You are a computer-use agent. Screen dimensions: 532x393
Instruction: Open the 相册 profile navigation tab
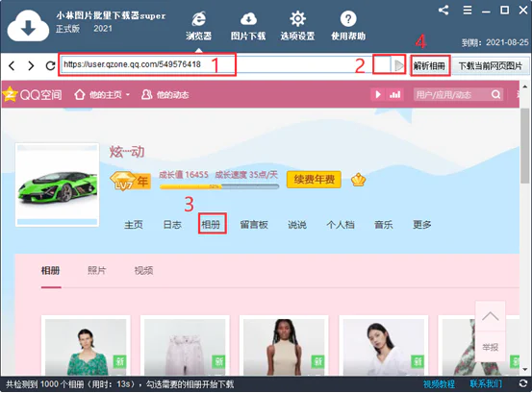click(x=212, y=224)
